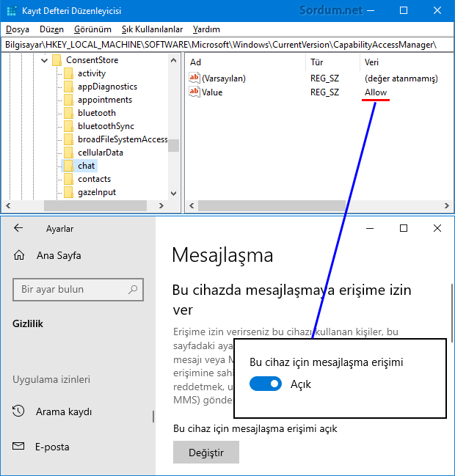Select the ConsentStore folder icon
Screen dimensions: 455x476
(x=57, y=60)
